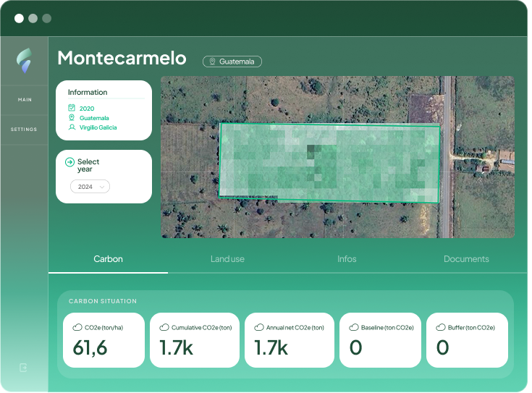Click the first white window control dot
This screenshot has height=393, width=532.
pyautogui.click(x=19, y=18)
